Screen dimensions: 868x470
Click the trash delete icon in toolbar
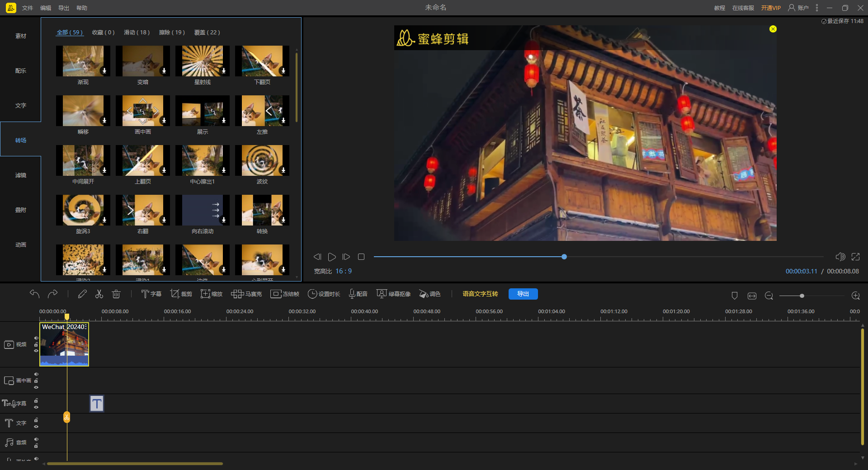click(116, 294)
